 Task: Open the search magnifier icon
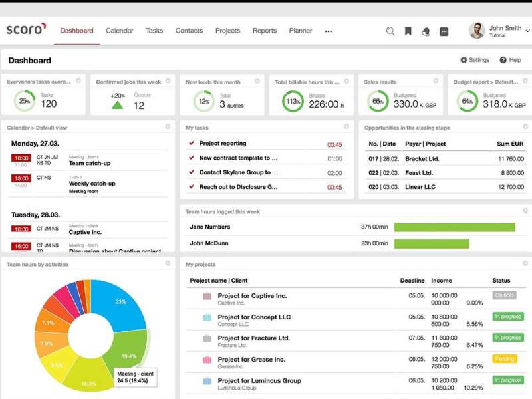390,31
